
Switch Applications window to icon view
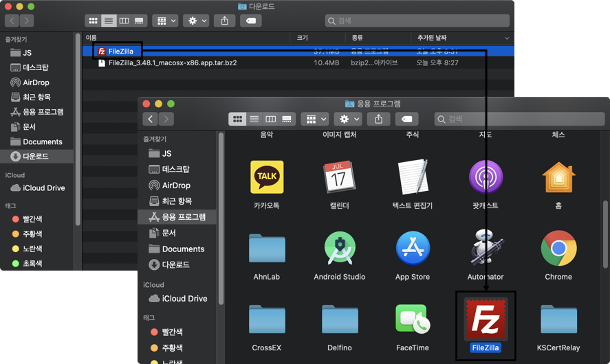pos(237,119)
